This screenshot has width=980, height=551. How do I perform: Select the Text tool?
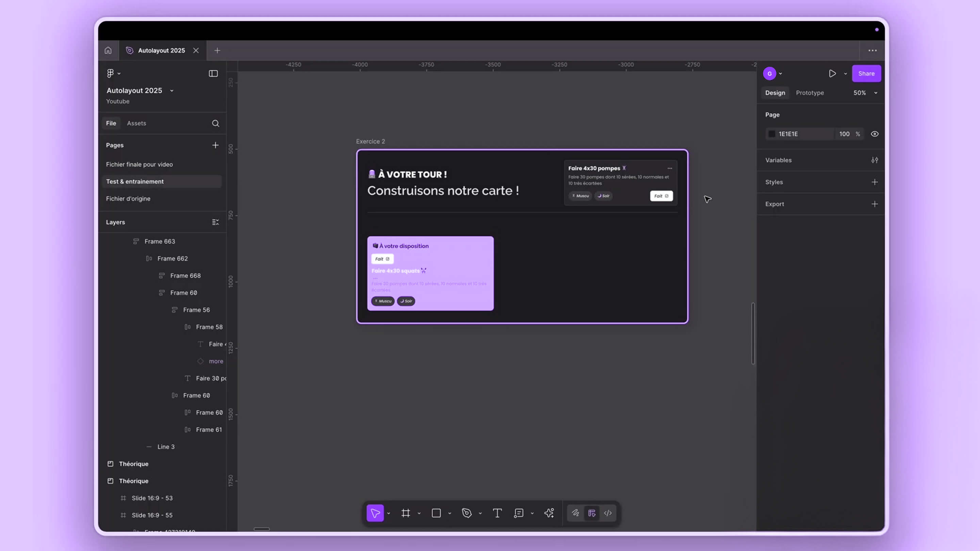(497, 513)
